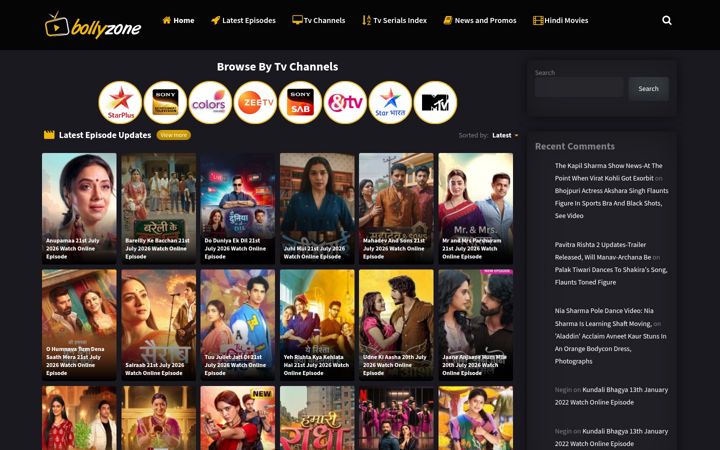Open Udne Ki Aasha 20th July thumbnail
The width and height of the screenshot is (720, 450).
point(396,325)
